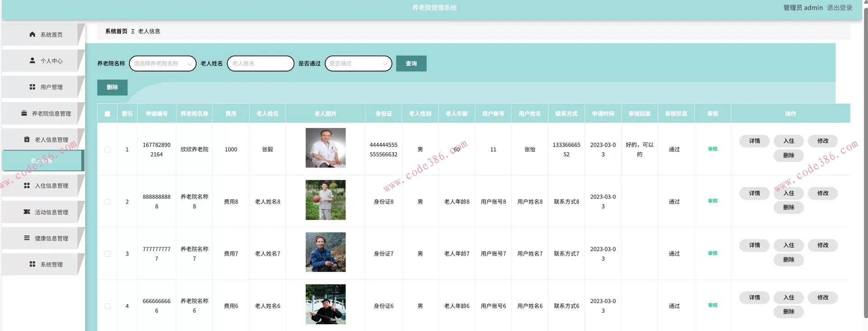Screen dimensions: 868x331
Task: Click 入住 button for 张毅's row
Action: 788,141
